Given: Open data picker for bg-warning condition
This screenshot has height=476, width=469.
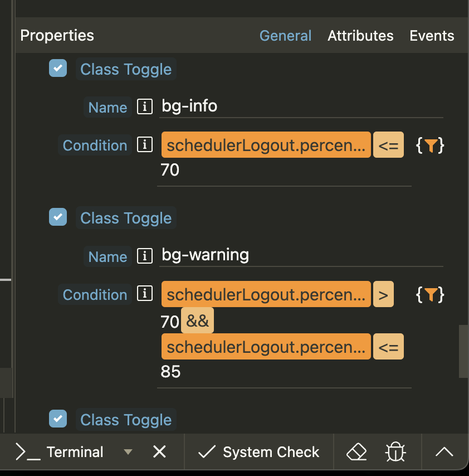Looking at the screenshot, I should coord(431,295).
